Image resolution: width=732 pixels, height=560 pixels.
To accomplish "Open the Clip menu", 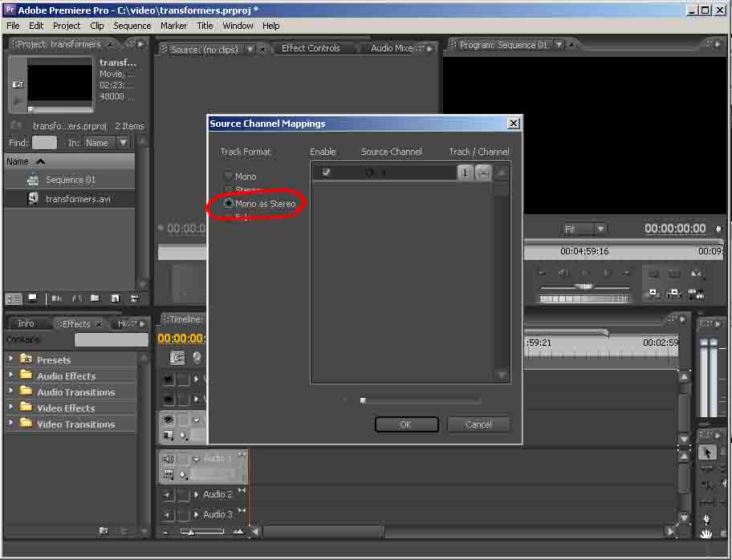I will pyautogui.click(x=96, y=26).
